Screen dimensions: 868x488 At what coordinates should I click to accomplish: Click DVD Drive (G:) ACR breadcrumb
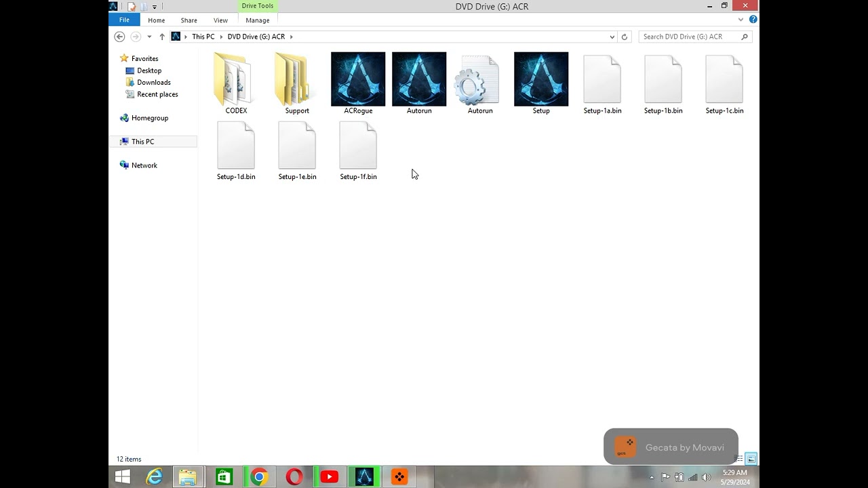256,37
